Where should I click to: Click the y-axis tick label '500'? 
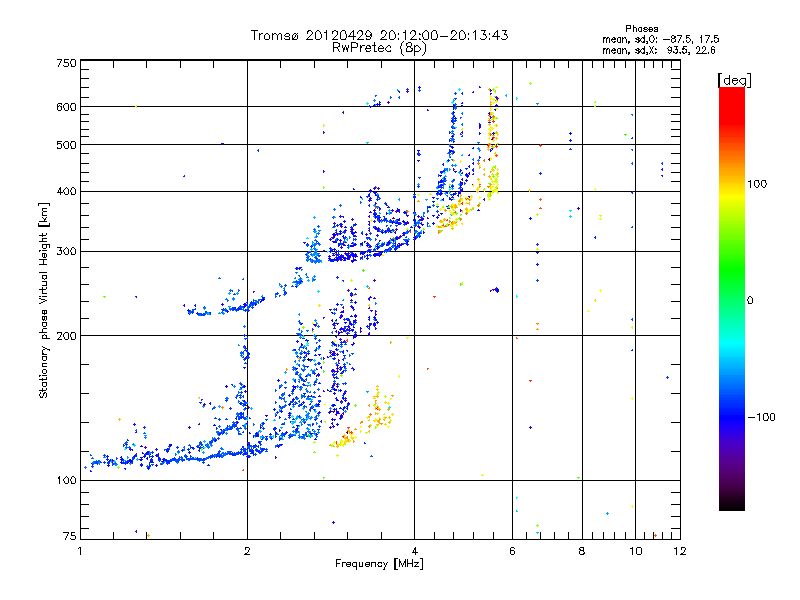pos(66,145)
